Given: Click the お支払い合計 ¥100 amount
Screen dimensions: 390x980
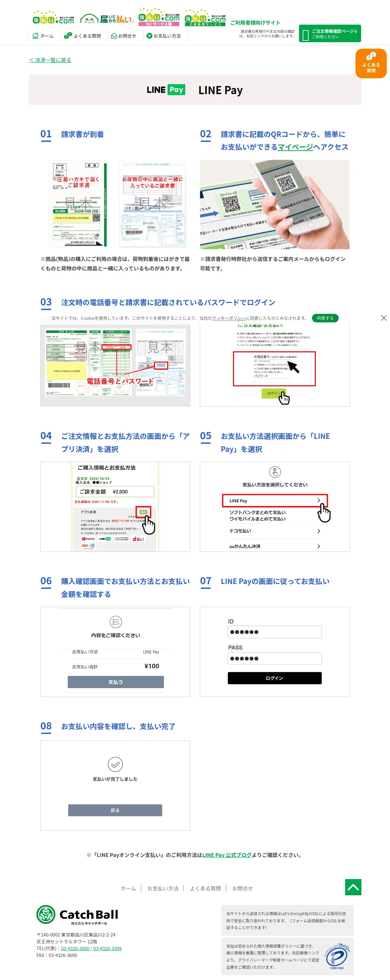Looking at the screenshot, I should click(151, 666).
